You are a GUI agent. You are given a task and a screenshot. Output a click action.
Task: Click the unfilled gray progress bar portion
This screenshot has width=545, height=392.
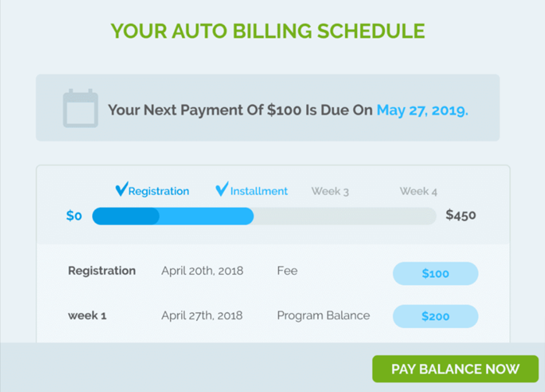tap(344, 216)
